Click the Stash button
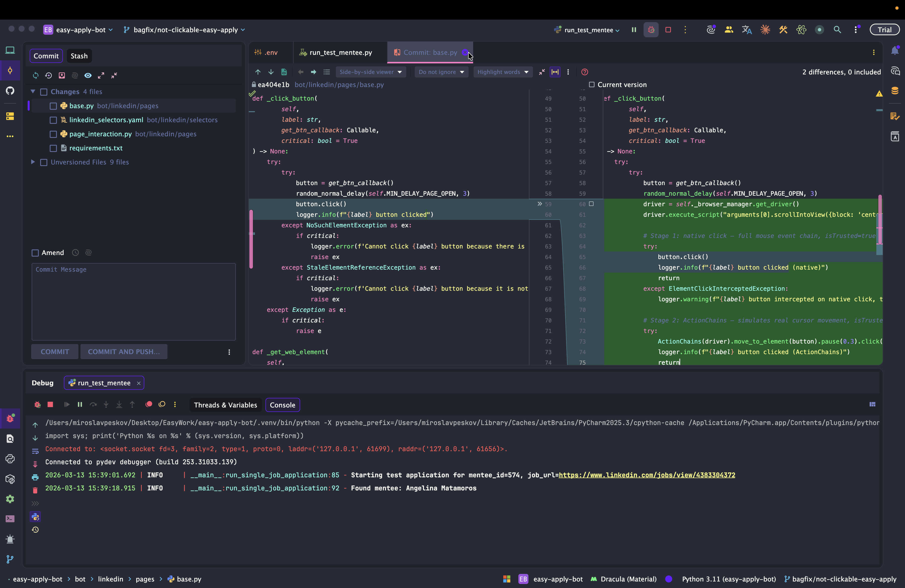905x588 pixels. (x=79, y=56)
